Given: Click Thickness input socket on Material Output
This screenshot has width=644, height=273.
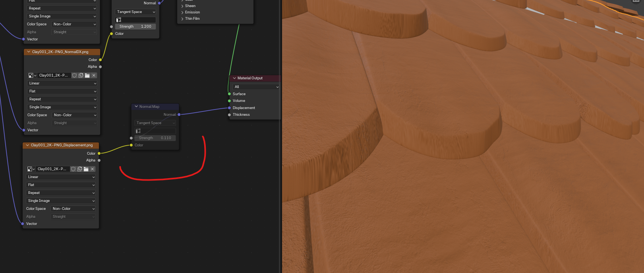Looking at the screenshot, I should [229, 115].
